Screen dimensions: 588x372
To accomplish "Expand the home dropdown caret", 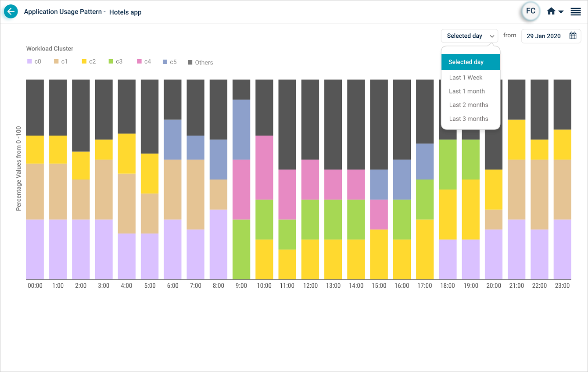I will pos(561,12).
